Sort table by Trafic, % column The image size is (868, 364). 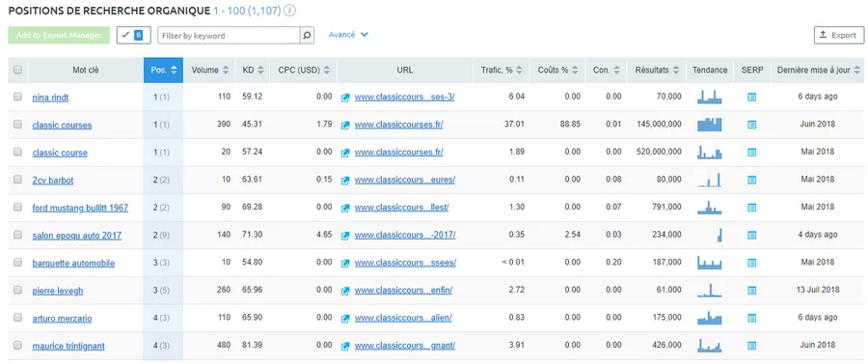[x=502, y=70]
